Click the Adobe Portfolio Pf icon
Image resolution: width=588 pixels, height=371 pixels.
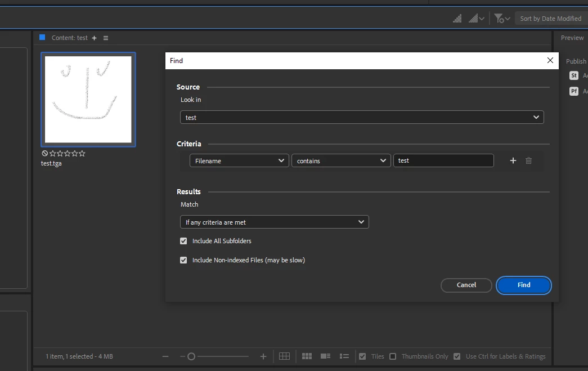574,91
